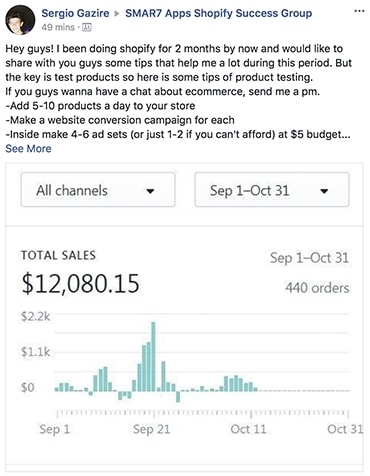Click the date range dropdown arrow
This screenshot has width=370, height=476.
pos(324,191)
